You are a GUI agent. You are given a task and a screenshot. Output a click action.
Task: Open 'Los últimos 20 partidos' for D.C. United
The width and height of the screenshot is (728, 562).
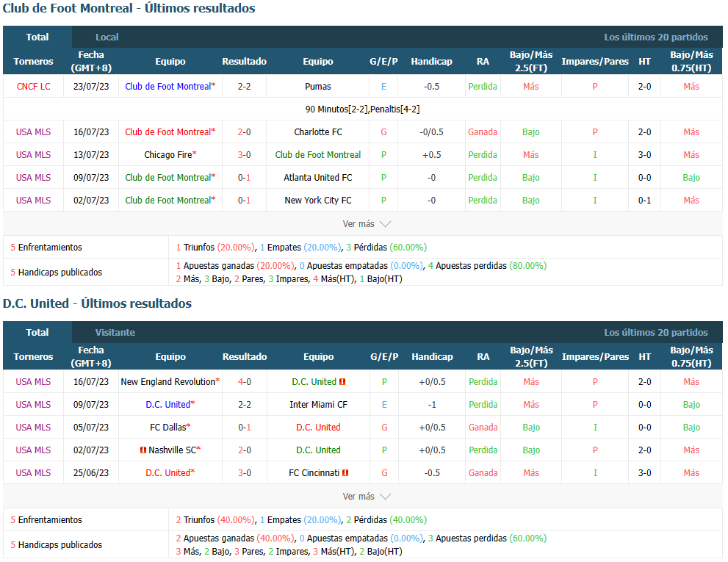click(655, 333)
